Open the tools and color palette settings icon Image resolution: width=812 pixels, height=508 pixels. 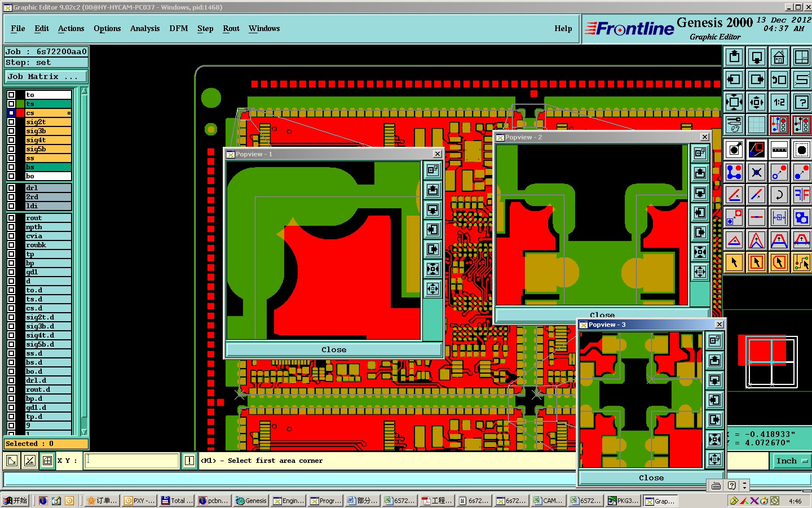pos(734,125)
